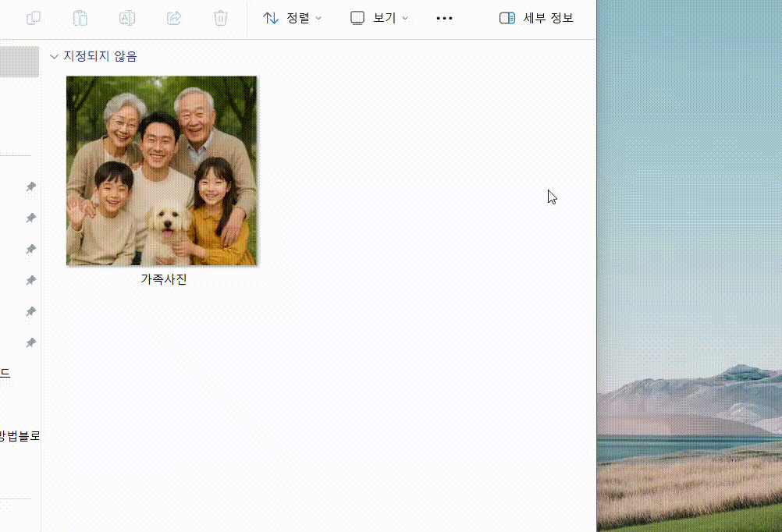The image size is (782, 532).
Task: Click the Share icon in the toolbar
Action: [x=174, y=18]
